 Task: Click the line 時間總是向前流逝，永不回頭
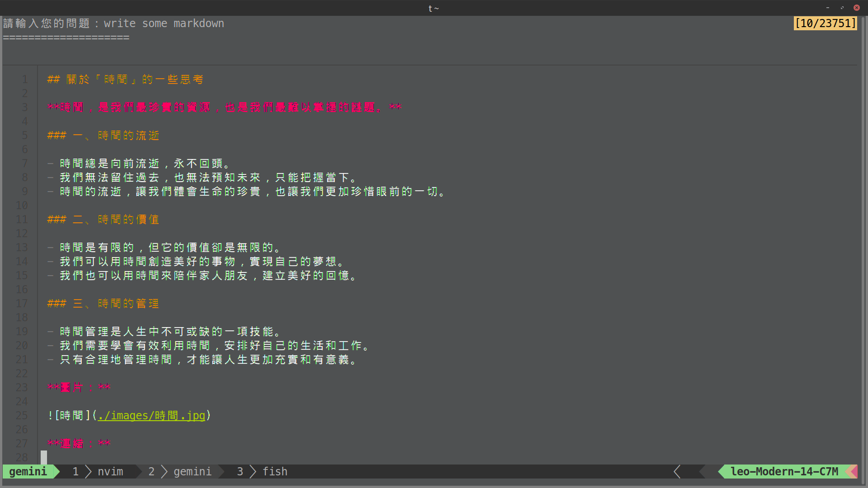click(145, 164)
